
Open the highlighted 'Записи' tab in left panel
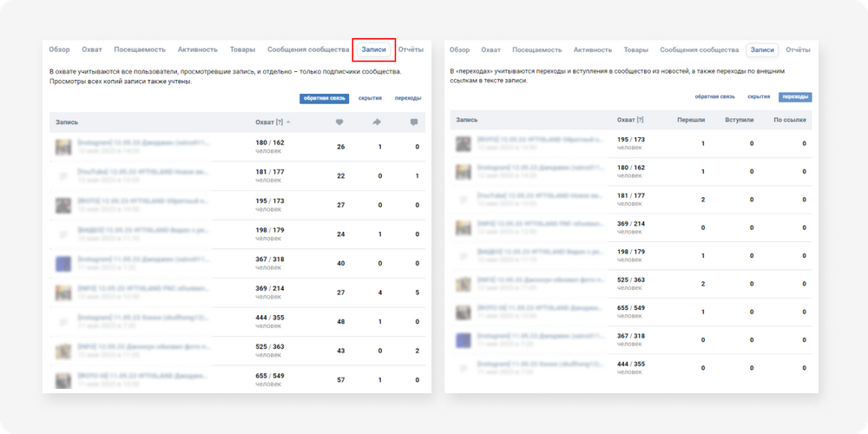click(374, 50)
